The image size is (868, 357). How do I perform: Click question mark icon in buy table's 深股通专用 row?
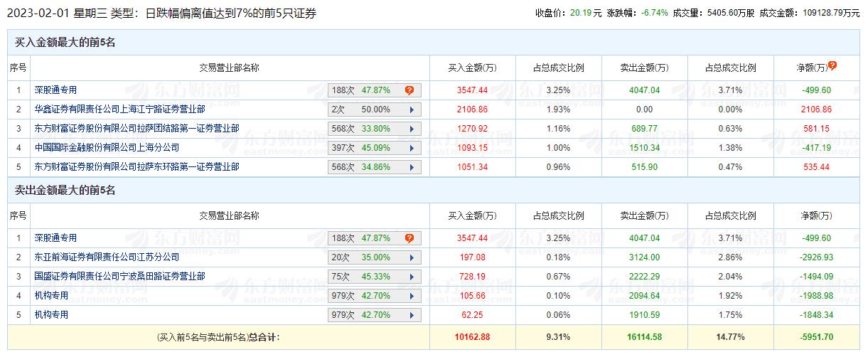[x=409, y=90]
